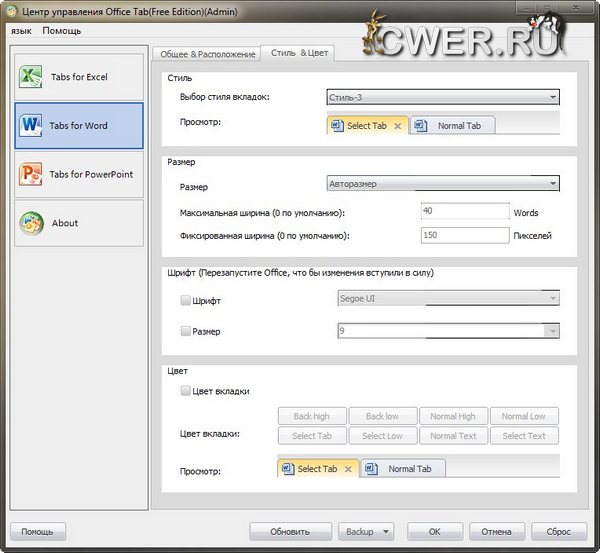Viewport: 600px width, 553px height.
Task: Select the Word icon in sidebar
Action: pyautogui.click(x=31, y=126)
